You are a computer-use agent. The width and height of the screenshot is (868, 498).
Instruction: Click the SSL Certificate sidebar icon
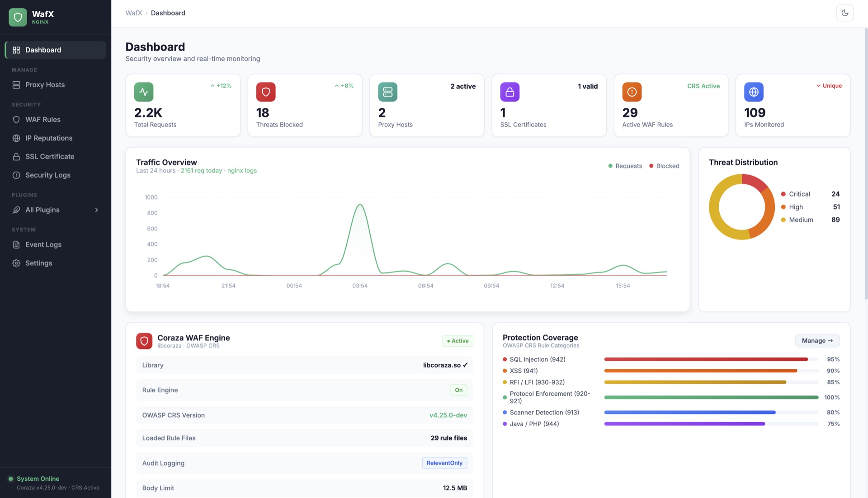tap(16, 156)
